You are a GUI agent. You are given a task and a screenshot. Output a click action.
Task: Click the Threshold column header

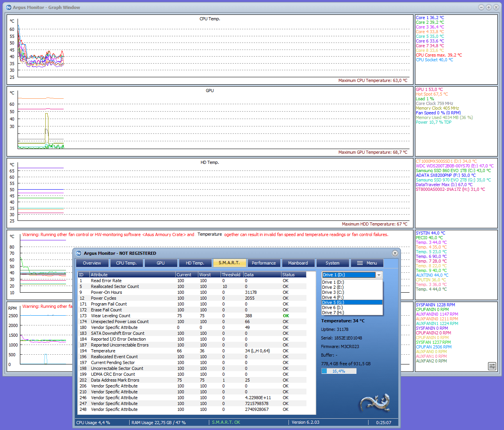232,275
